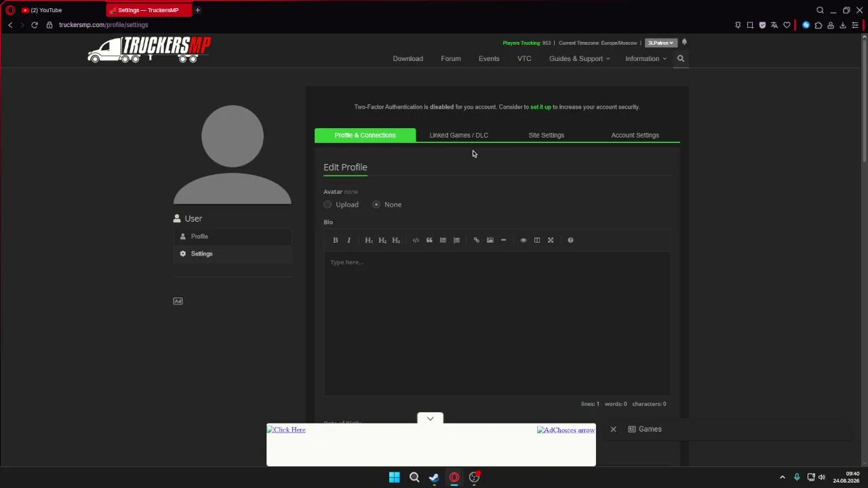Click the 'Click Here' ad link
Viewport: 868px width, 488px height.
tap(286, 430)
